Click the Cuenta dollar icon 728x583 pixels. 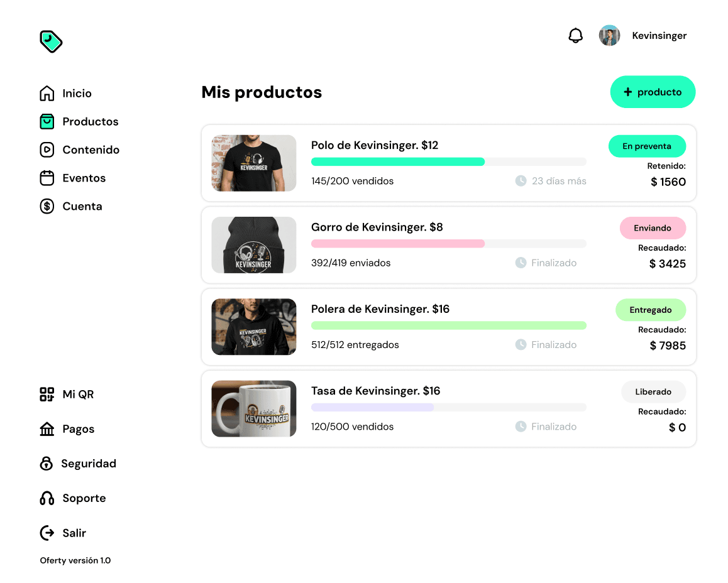pos(47,207)
